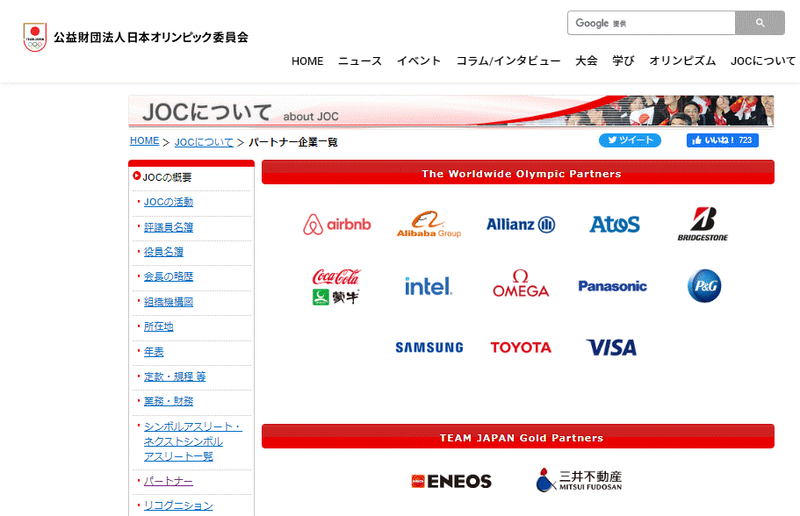The width and height of the screenshot is (800, 516).
Task: Open the コラム/インタビュー menu item
Action: [x=508, y=61]
